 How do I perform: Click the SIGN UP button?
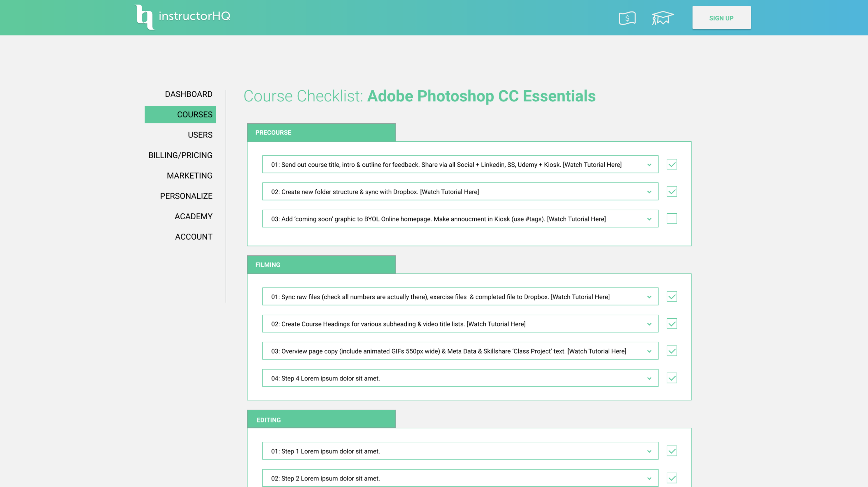pos(722,17)
